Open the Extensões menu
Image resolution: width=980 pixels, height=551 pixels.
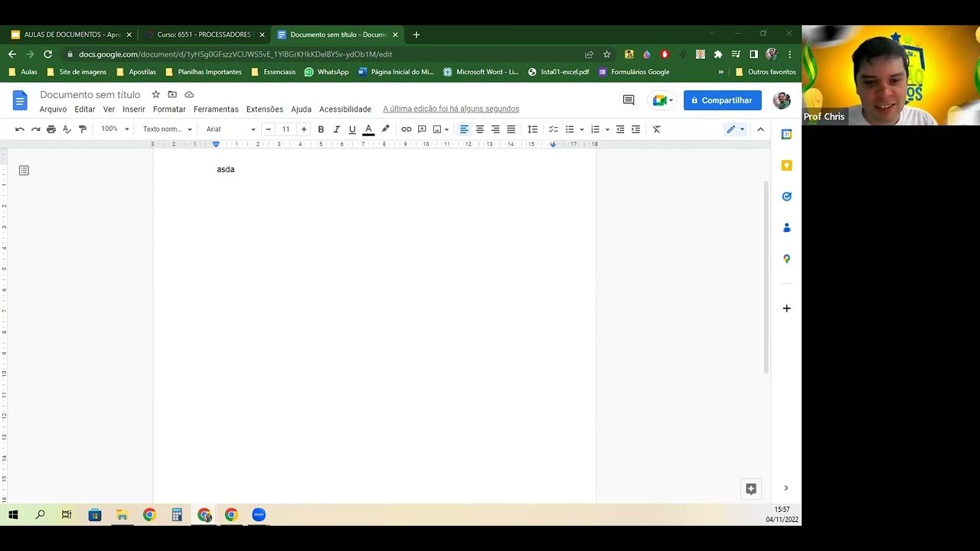click(x=265, y=109)
